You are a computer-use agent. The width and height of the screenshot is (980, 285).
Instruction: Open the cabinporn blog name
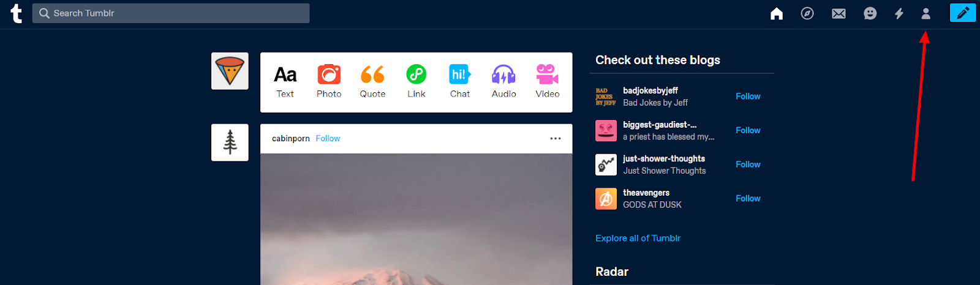(291, 139)
